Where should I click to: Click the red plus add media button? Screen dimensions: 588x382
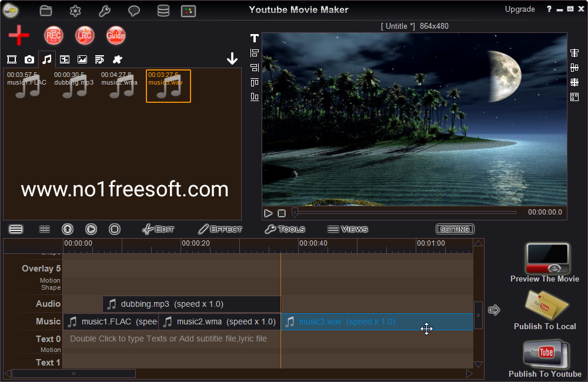(x=19, y=35)
